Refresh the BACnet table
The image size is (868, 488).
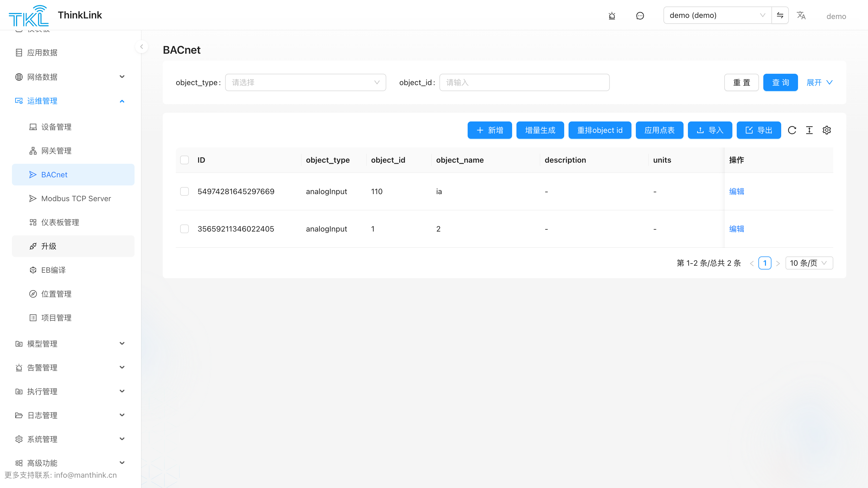point(792,130)
